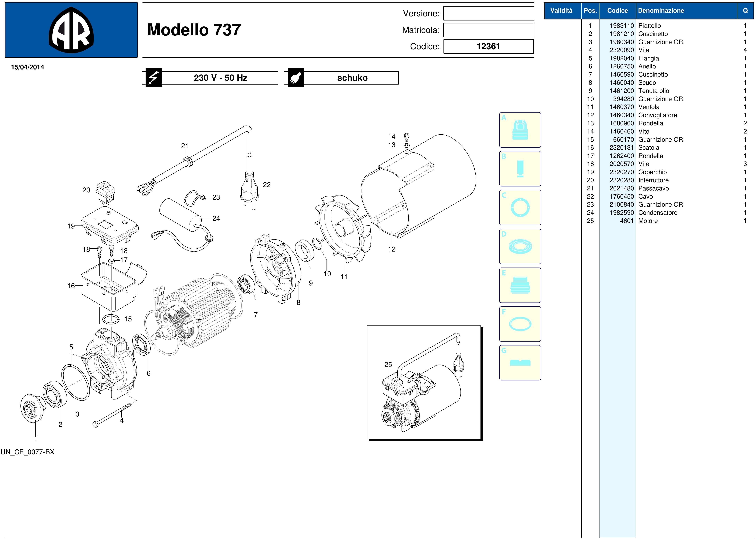Click kit icon A thumbnail
Image resolution: width=756 pixels, height=539 pixels.
(x=520, y=130)
